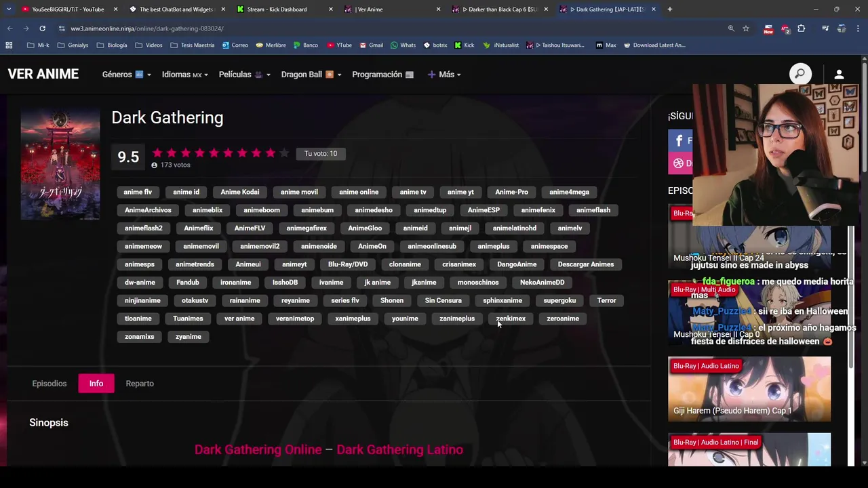Click the zenkimex tag
The width and height of the screenshot is (868, 488).
[511, 319]
